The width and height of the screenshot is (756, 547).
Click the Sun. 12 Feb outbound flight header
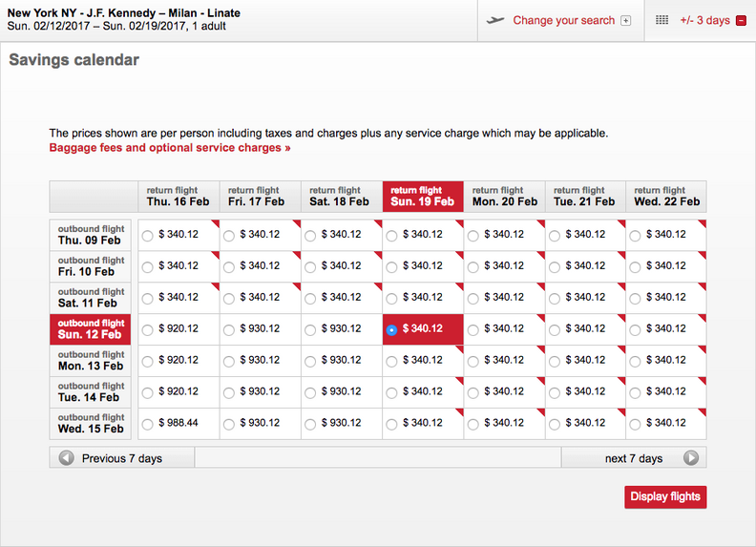(x=90, y=329)
